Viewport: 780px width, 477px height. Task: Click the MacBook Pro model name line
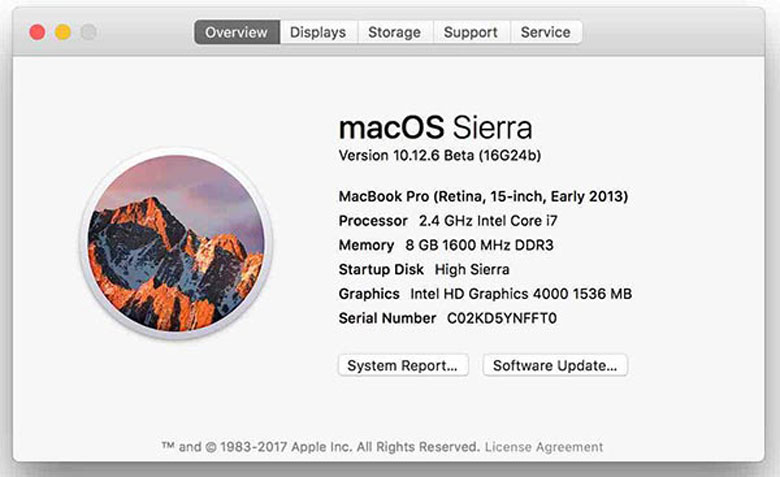click(x=483, y=196)
